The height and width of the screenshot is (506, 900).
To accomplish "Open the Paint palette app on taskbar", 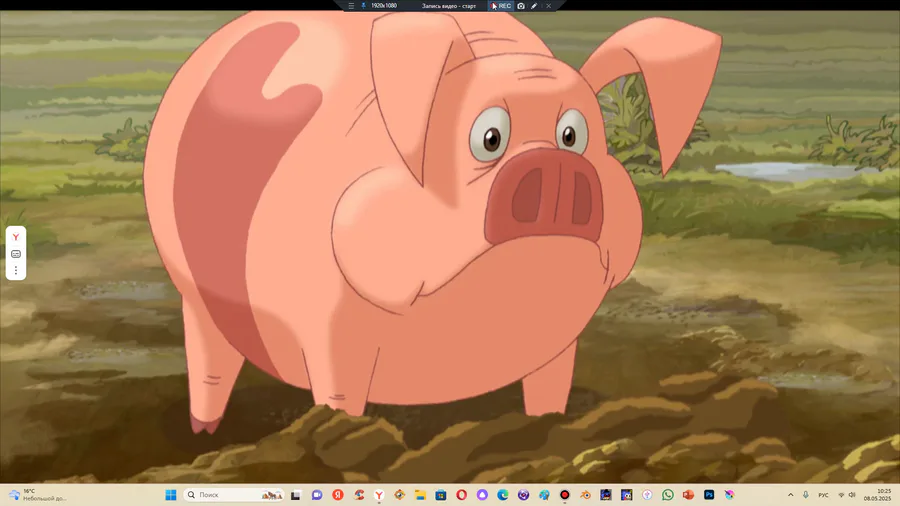I will [x=544, y=495].
